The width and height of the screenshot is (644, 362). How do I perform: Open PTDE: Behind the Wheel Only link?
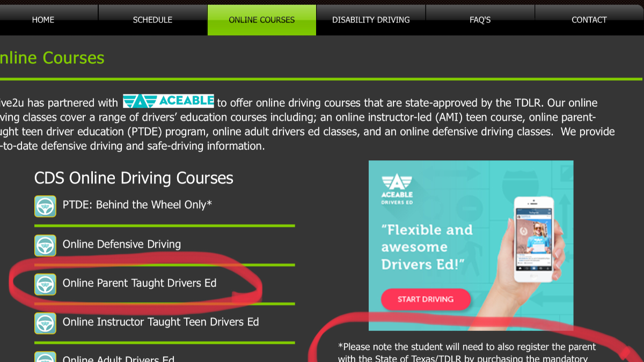click(x=137, y=205)
